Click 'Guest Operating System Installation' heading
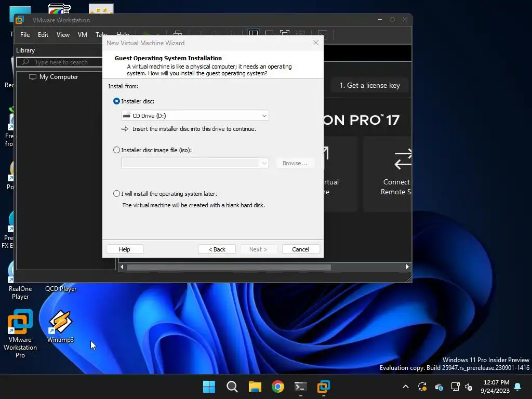532x399 pixels. (168, 58)
